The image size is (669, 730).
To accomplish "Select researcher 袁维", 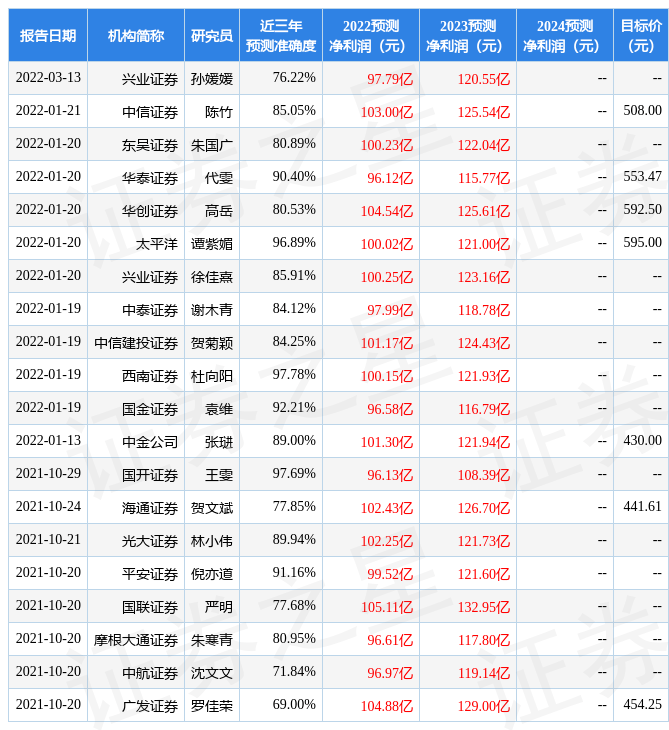I will pos(219,409).
